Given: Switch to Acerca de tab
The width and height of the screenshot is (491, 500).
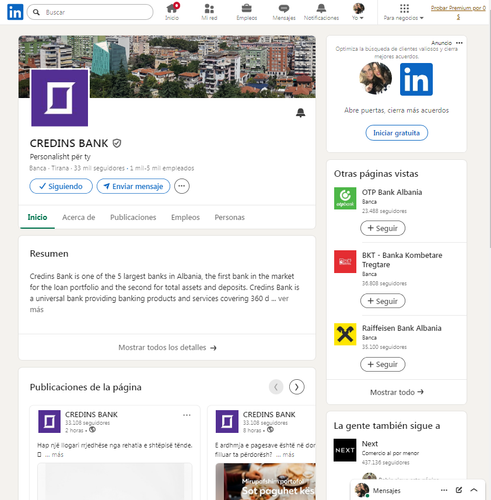Looking at the screenshot, I should tap(79, 217).
